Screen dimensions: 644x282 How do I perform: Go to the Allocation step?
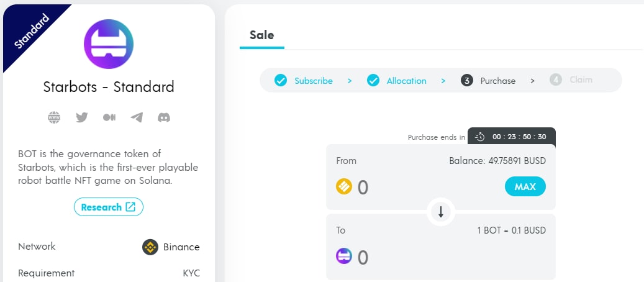397,81
